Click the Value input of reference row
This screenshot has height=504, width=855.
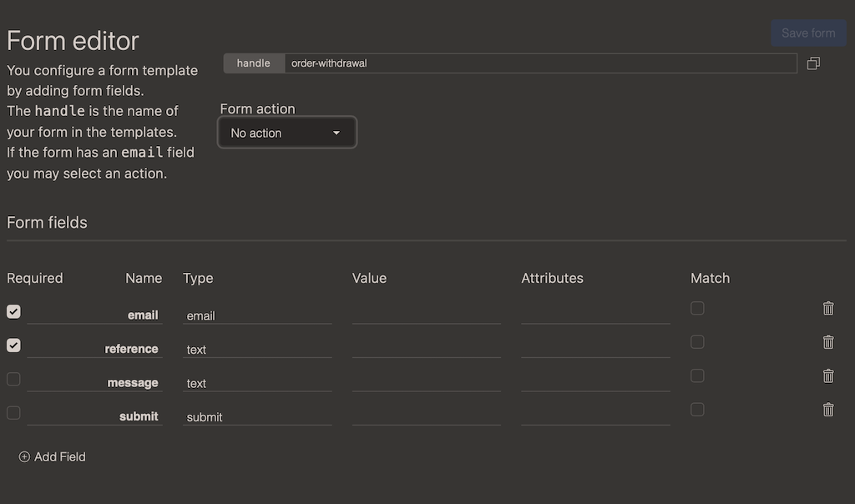point(427,350)
